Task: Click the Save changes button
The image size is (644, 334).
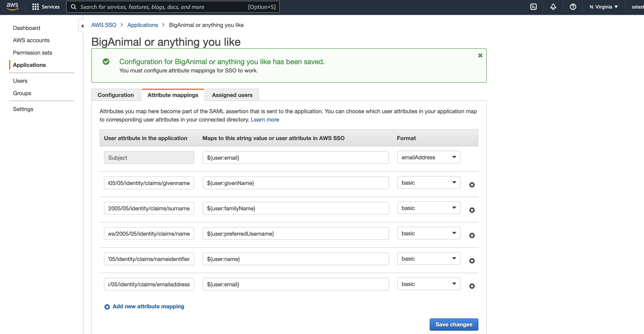Action: (x=454, y=325)
